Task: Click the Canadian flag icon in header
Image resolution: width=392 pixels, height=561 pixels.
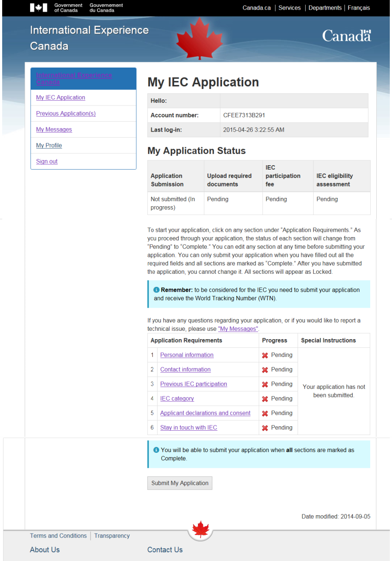Action: pos(39,8)
